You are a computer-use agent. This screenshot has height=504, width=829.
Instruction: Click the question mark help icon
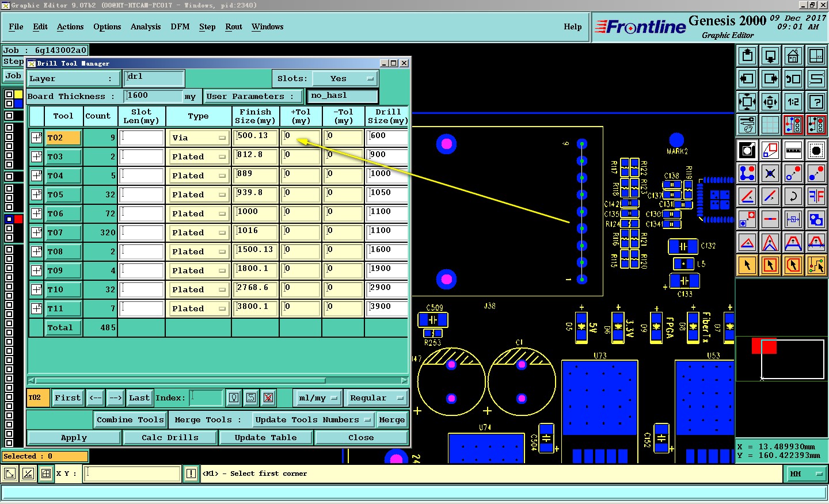coord(816,102)
